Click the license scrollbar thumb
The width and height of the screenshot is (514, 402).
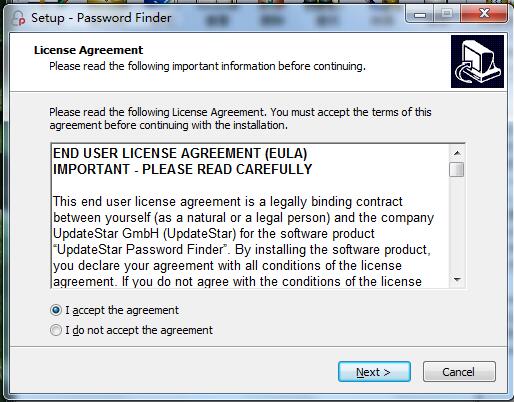pyautogui.click(x=457, y=169)
